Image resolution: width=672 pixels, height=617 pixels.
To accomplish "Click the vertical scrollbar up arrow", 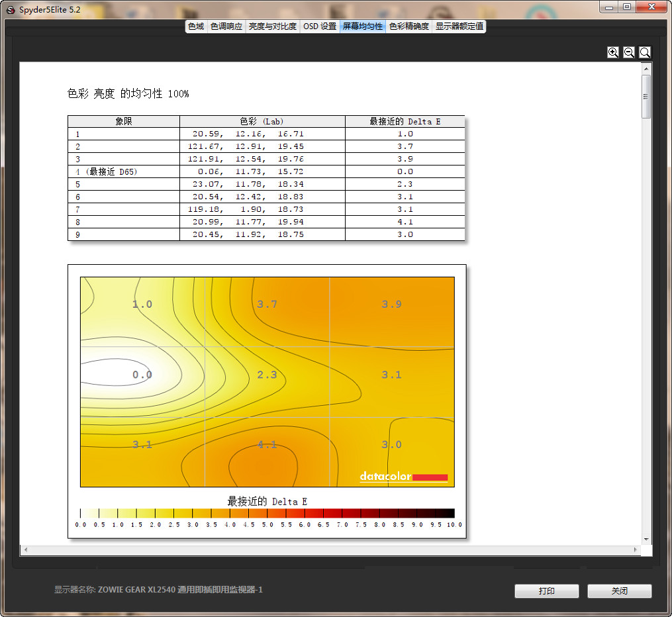I will (647, 68).
